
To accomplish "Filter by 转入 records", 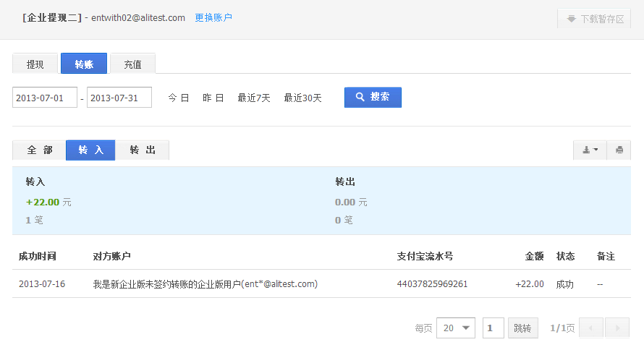I will [90, 150].
